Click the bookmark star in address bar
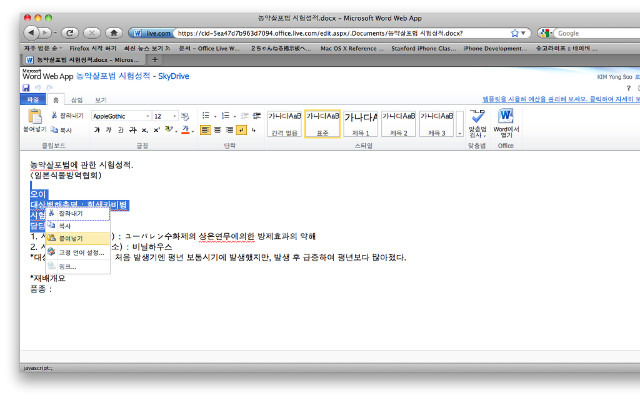The width and height of the screenshot is (640, 399). coord(515,33)
